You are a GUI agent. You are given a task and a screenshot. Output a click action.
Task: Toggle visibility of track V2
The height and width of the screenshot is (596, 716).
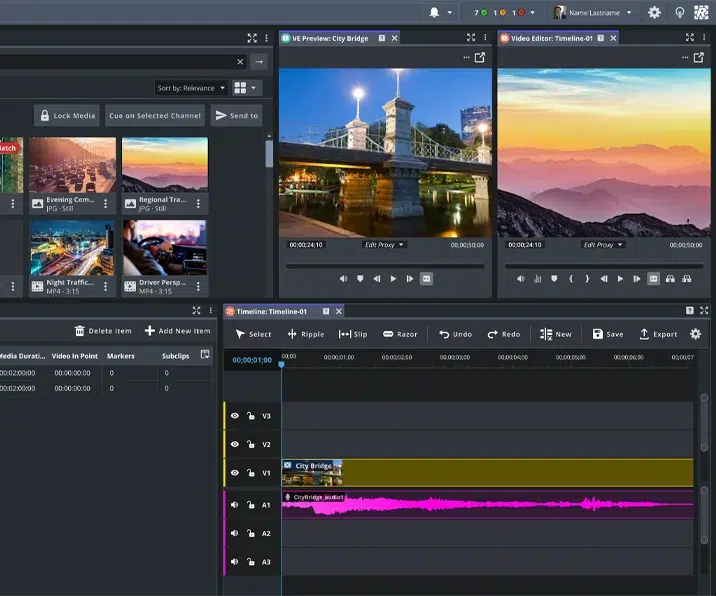[x=235, y=444]
